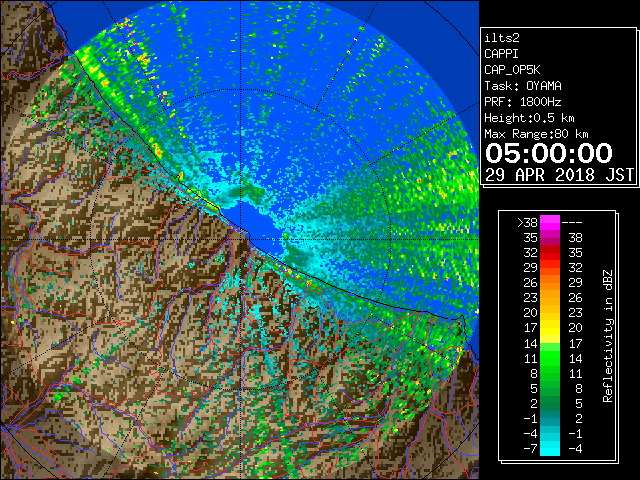Click the 'CAPPI' product label
640x480 pixels.
click(x=501, y=54)
